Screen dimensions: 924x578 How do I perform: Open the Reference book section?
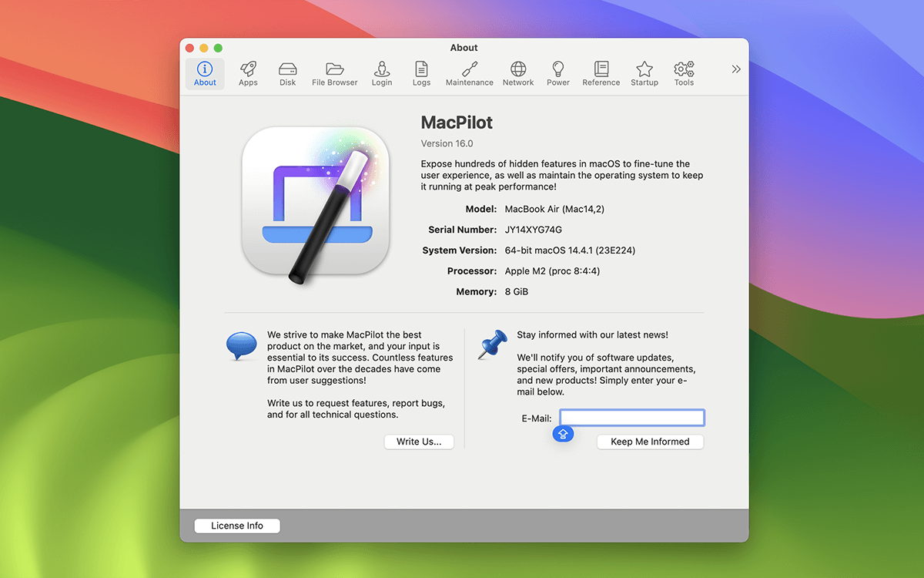601,74
